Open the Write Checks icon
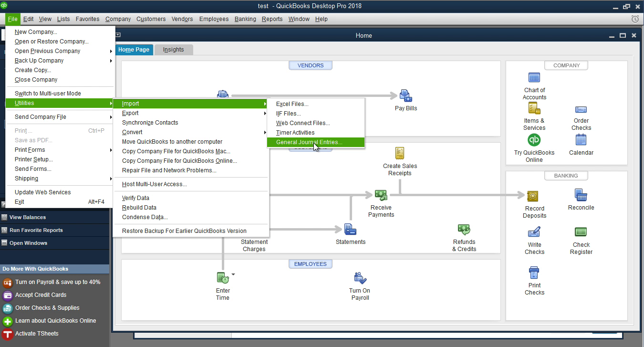This screenshot has height=347, width=644. pyautogui.click(x=534, y=232)
